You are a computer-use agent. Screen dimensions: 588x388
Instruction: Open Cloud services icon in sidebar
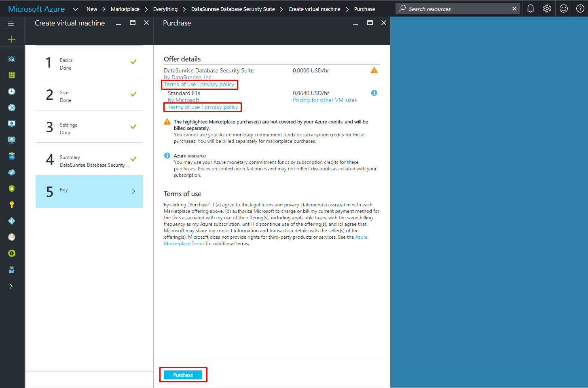[x=12, y=172]
